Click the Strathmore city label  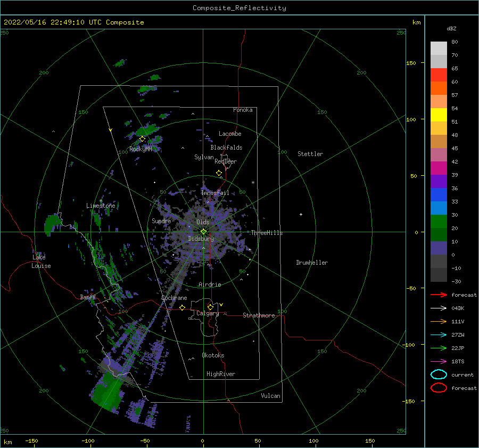click(259, 315)
